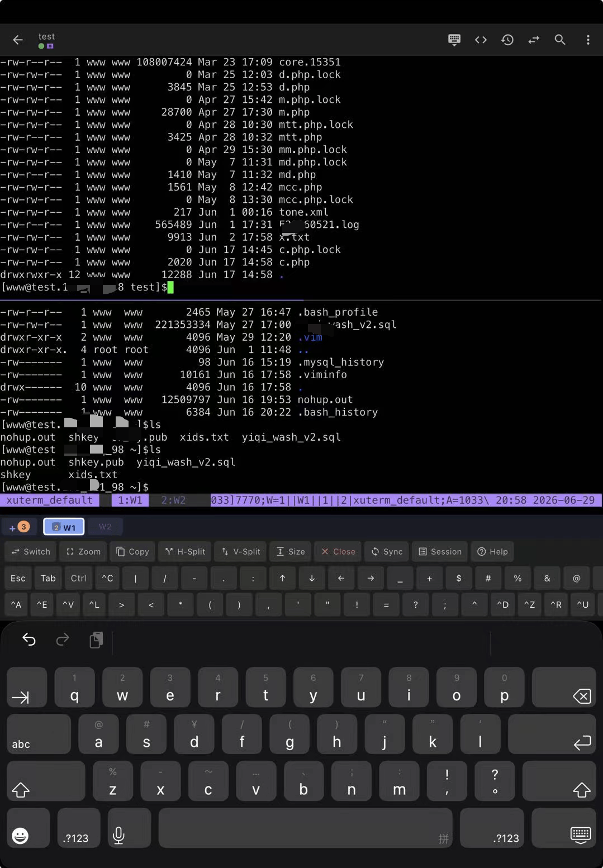
Task: Switch to the W2 tab
Action: (x=105, y=527)
